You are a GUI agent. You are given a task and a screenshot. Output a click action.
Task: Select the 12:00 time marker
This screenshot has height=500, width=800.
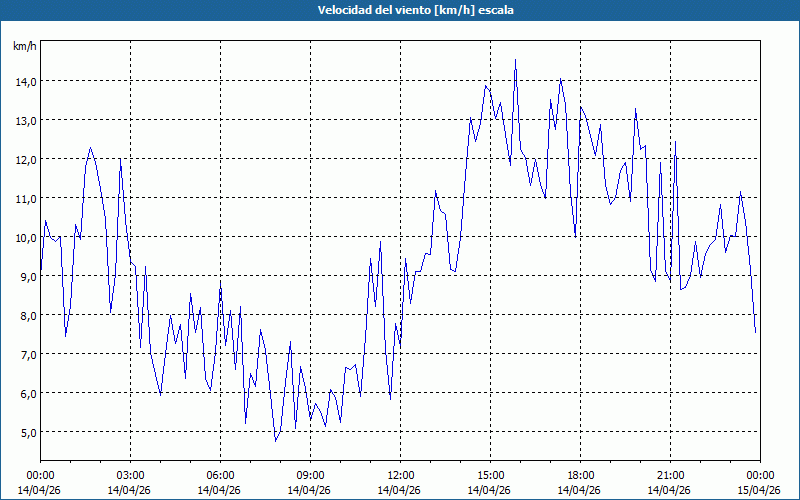tap(400, 475)
